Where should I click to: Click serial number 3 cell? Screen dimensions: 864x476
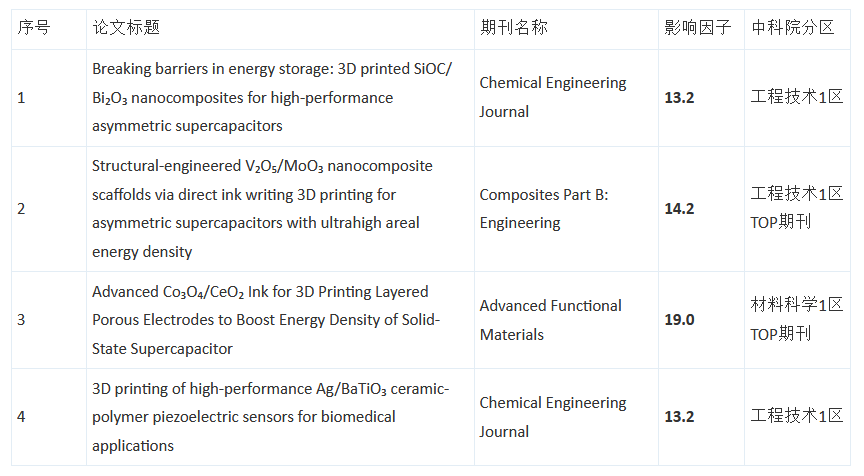pyautogui.click(x=22, y=320)
